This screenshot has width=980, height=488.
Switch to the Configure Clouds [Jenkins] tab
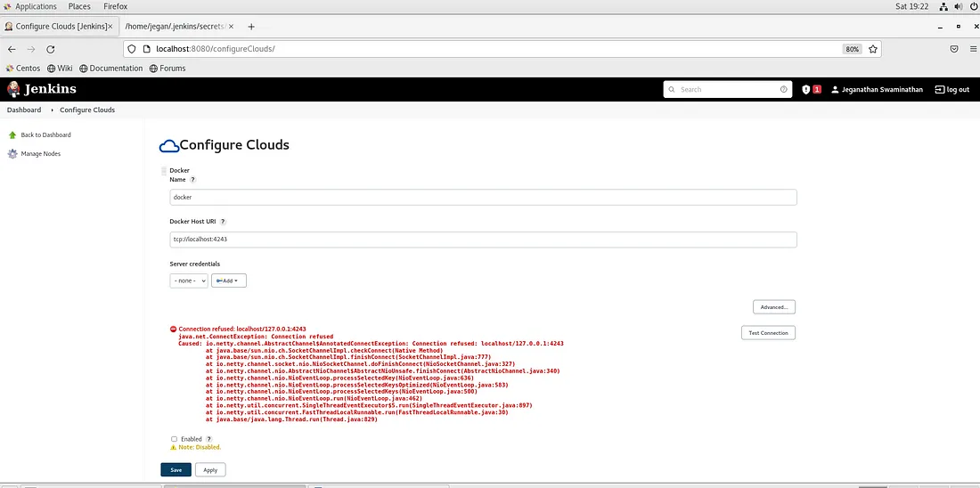click(x=58, y=27)
